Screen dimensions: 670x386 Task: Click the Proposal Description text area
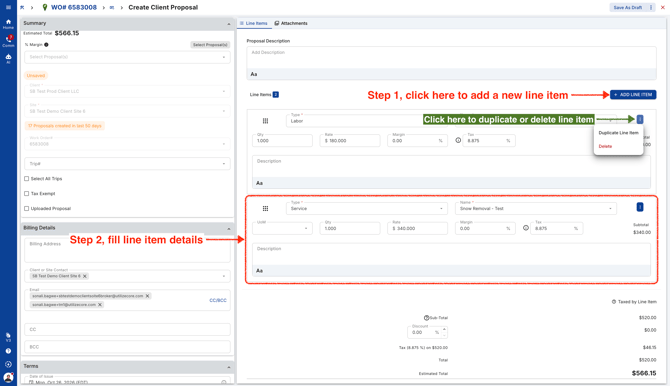(451, 58)
